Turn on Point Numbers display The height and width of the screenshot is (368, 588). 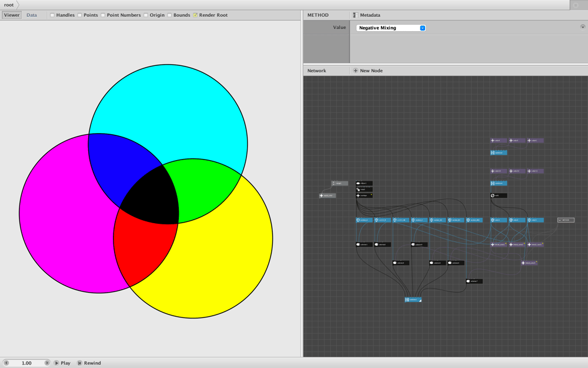tap(103, 15)
